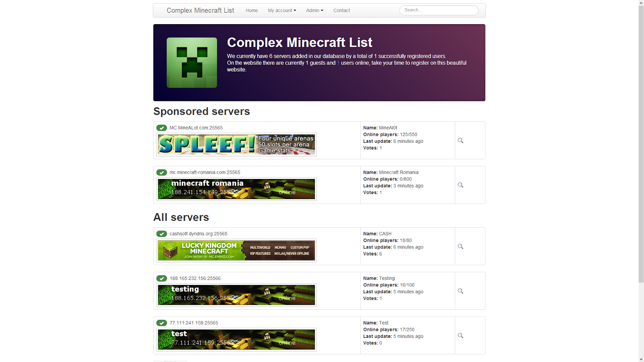View details magnifier for Testing server
The image size is (644, 362).
[x=460, y=291]
